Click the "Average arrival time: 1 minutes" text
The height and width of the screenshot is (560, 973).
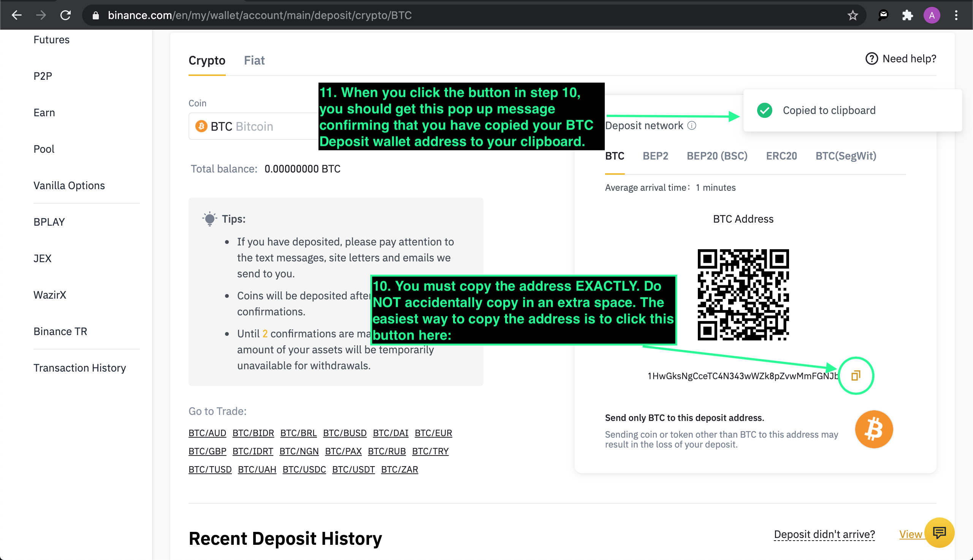click(670, 187)
